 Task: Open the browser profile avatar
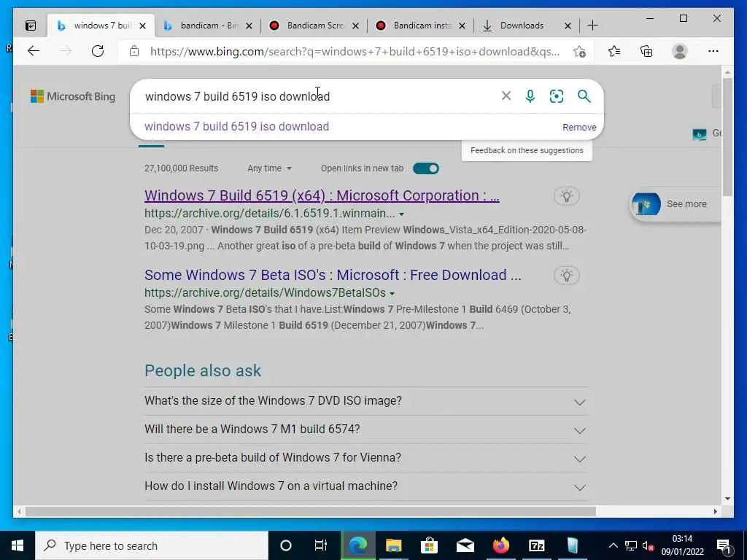point(680,51)
